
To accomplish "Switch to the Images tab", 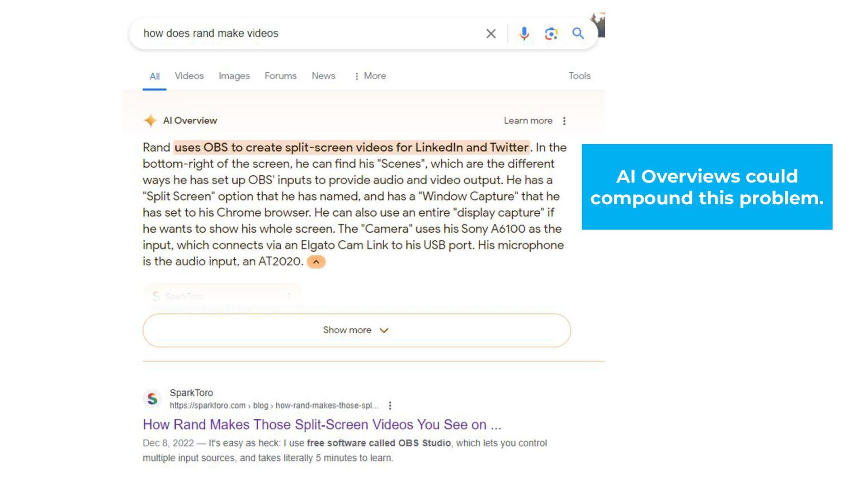I will pyautogui.click(x=234, y=76).
